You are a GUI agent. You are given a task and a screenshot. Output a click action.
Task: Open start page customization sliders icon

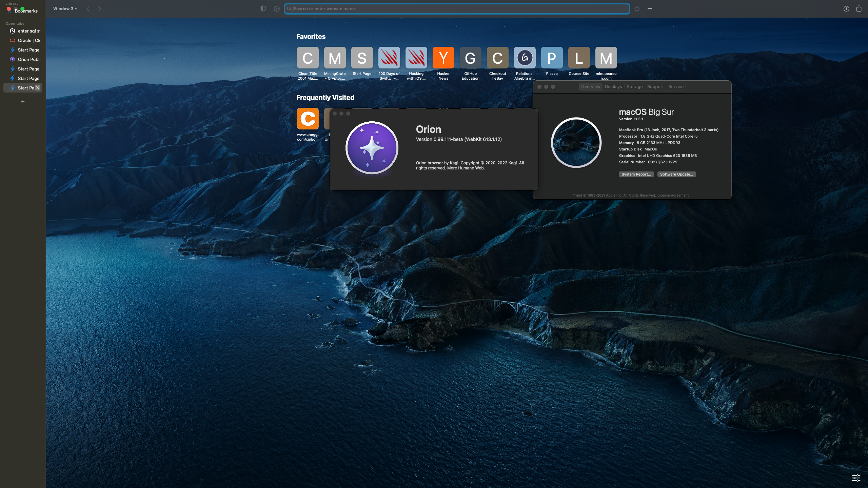tap(856, 478)
